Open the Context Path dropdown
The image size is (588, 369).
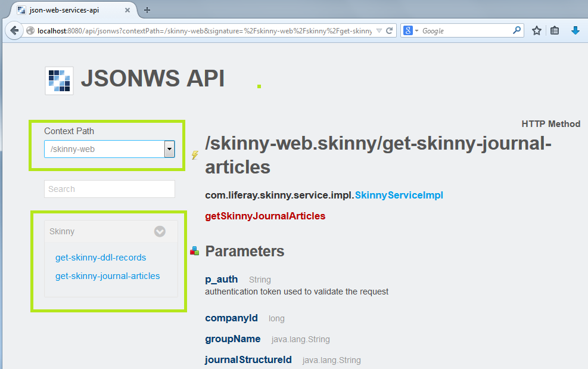point(170,149)
